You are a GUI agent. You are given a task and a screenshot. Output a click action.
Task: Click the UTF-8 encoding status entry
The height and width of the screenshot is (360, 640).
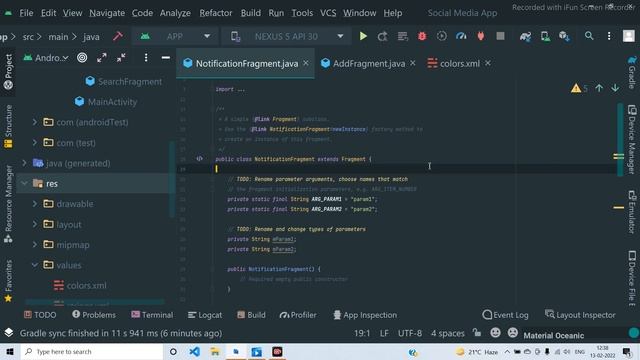point(410,333)
